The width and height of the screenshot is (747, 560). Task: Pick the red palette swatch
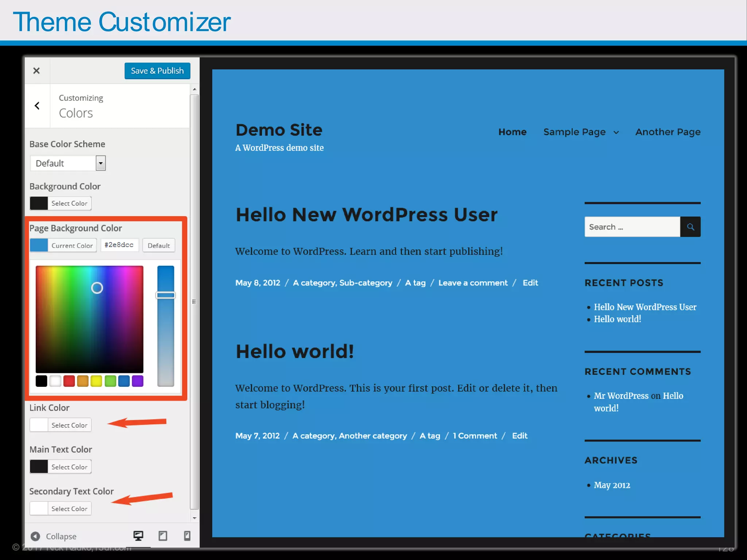[x=69, y=381]
